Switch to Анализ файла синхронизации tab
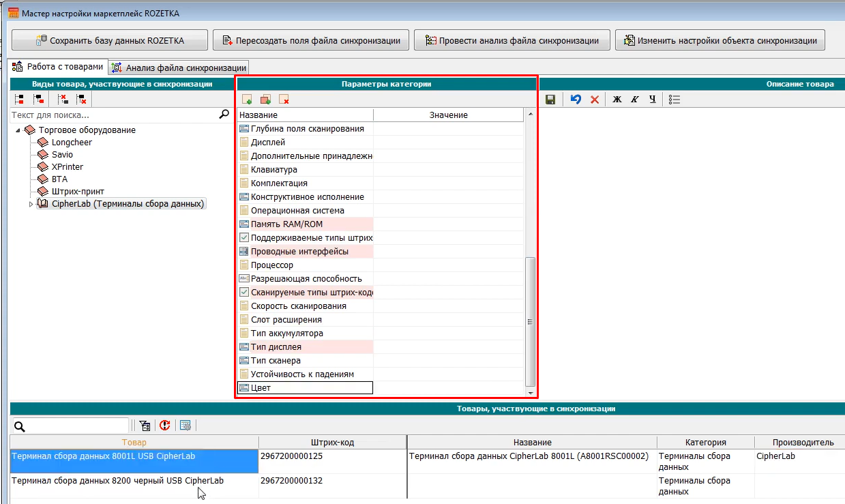845x504 pixels. click(x=179, y=68)
